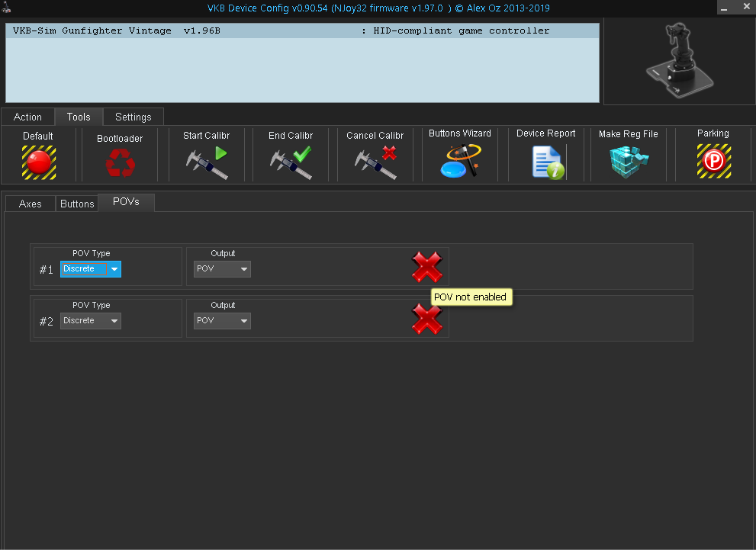Open Output dropdown for POV #1
Image resolution: width=756 pixels, height=552 pixels.
coord(222,269)
